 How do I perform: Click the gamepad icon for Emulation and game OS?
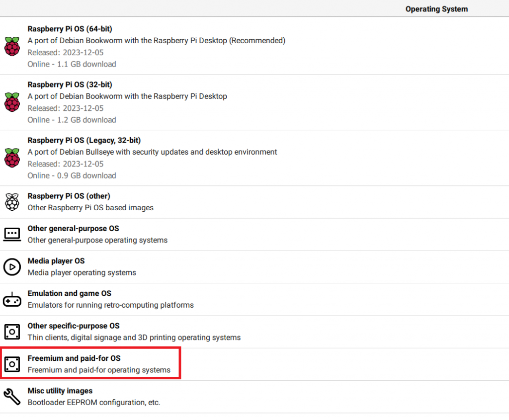click(x=12, y=300)
